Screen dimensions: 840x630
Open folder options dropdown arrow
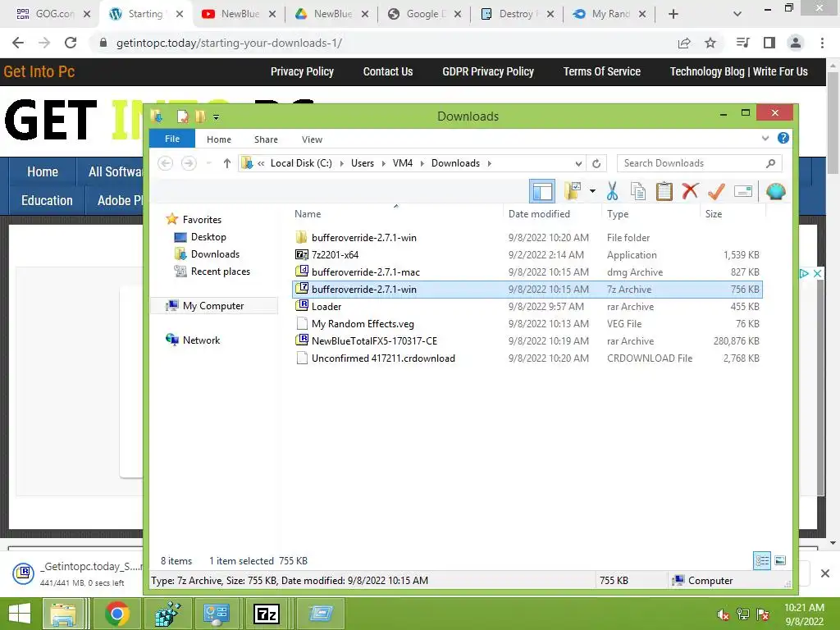592,191
